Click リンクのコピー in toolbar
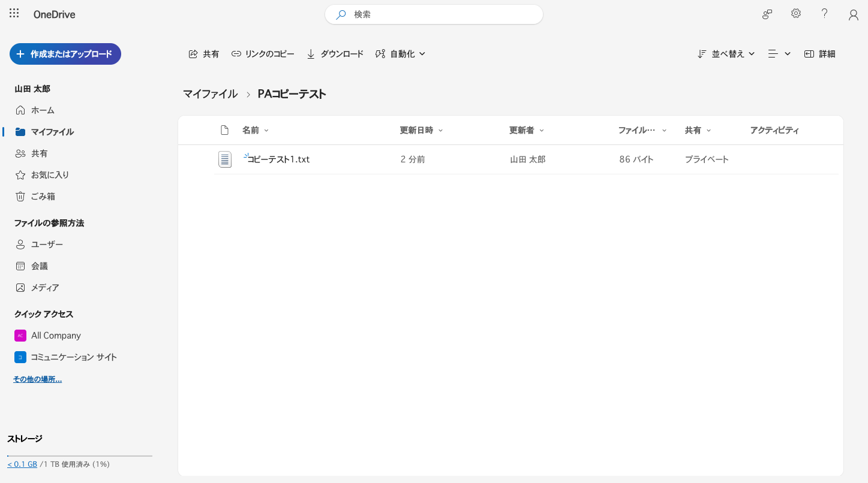868x483 pixels. pyautogui.click(x=263, y=54)
